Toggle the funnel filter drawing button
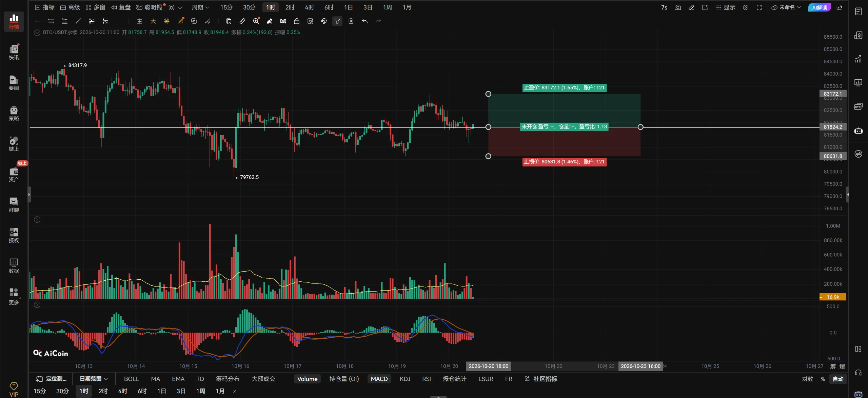This screenshot has width=868, height=398. (337, 21)
